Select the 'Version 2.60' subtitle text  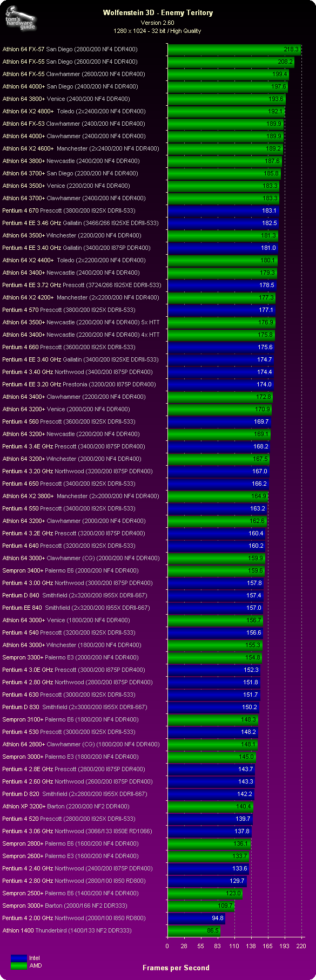[158, 23]
